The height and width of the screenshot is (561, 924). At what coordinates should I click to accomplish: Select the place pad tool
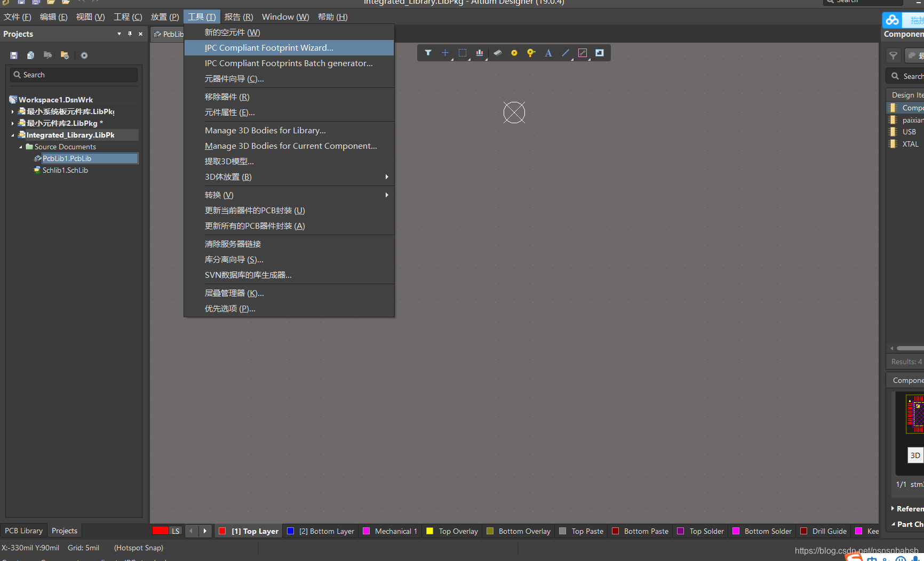(514, 53)
